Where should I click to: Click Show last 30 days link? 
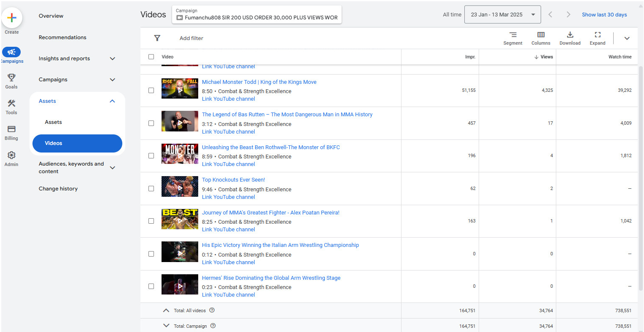(x=604, y=15)
